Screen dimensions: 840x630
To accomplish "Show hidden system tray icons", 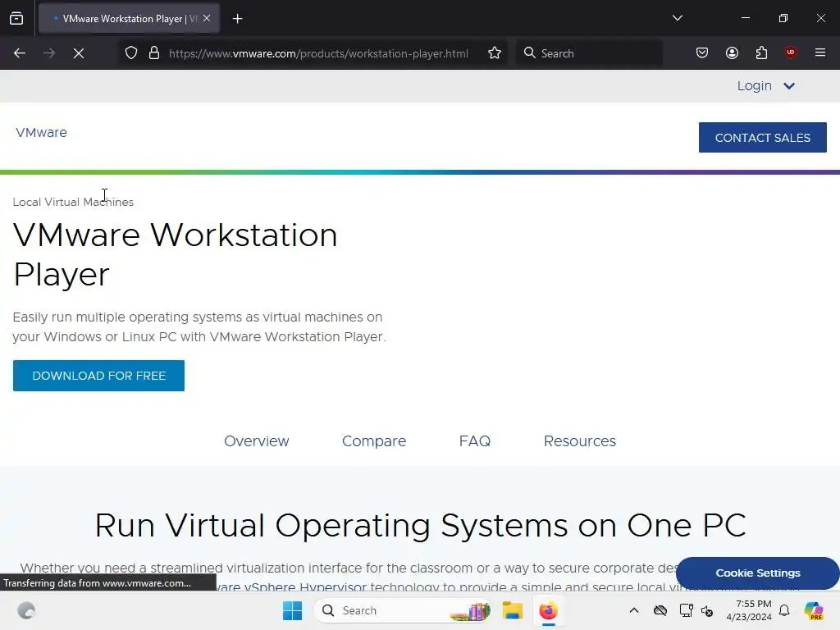I will pos(634,610).
